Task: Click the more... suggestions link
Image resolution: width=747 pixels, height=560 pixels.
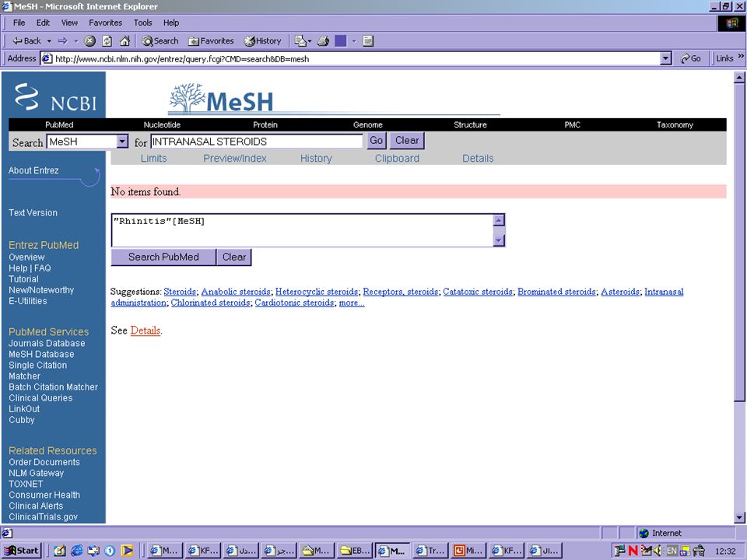Action: (x=352, y=303)
